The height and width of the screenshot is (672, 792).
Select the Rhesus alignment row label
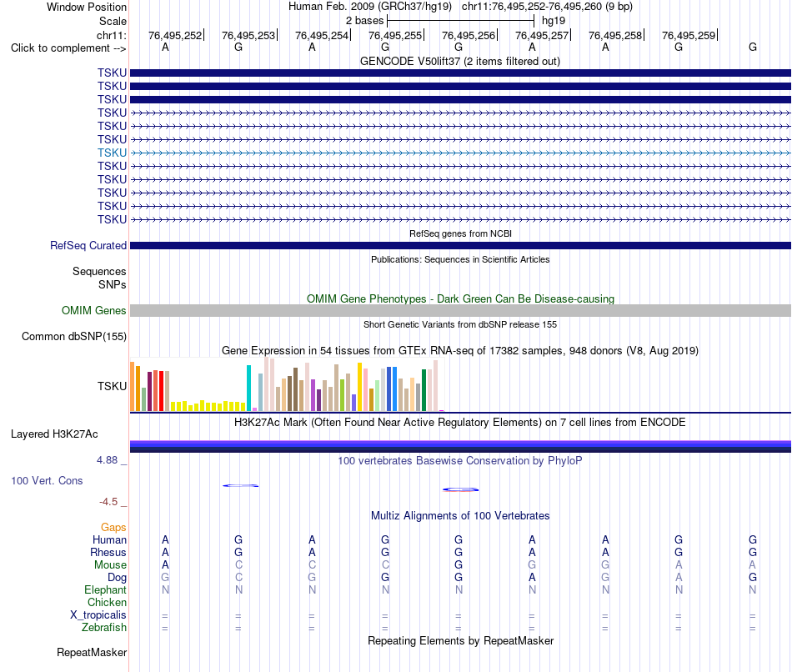pyautogui.click(x=108, y=553)
